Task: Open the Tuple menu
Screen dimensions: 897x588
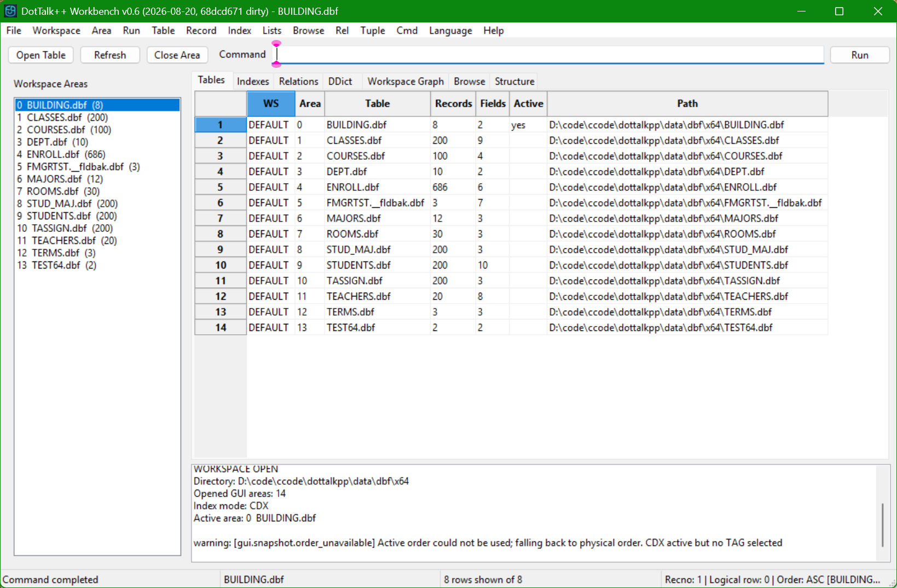Action: click(373, 31)
